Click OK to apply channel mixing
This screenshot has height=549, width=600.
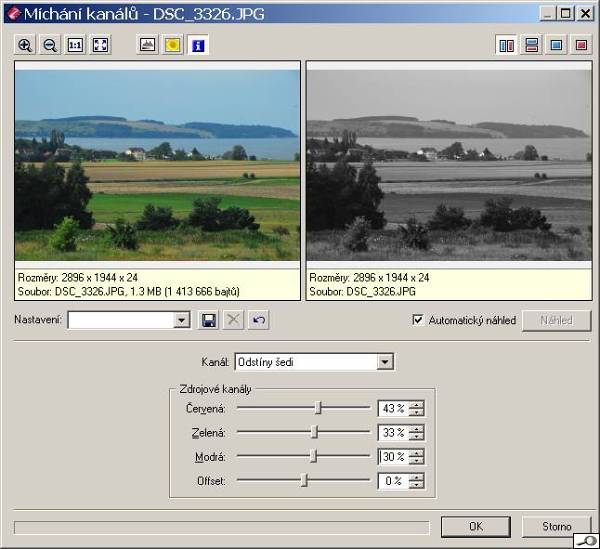(475, 526)
